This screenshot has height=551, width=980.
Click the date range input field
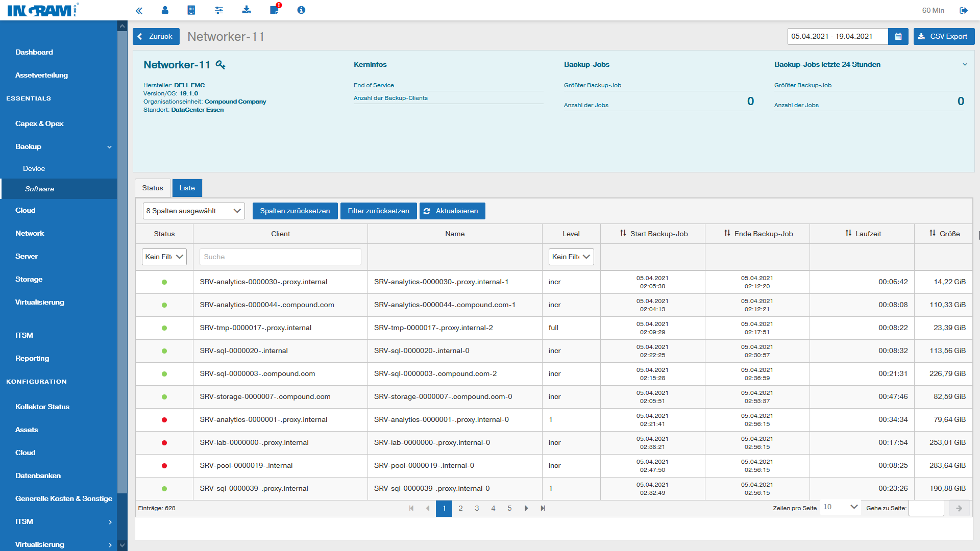click(x=838, y=37)
